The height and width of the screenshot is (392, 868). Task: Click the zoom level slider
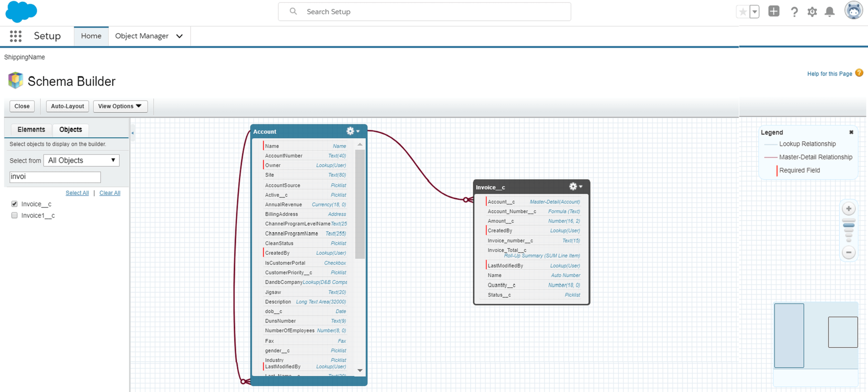pos(849,230)
